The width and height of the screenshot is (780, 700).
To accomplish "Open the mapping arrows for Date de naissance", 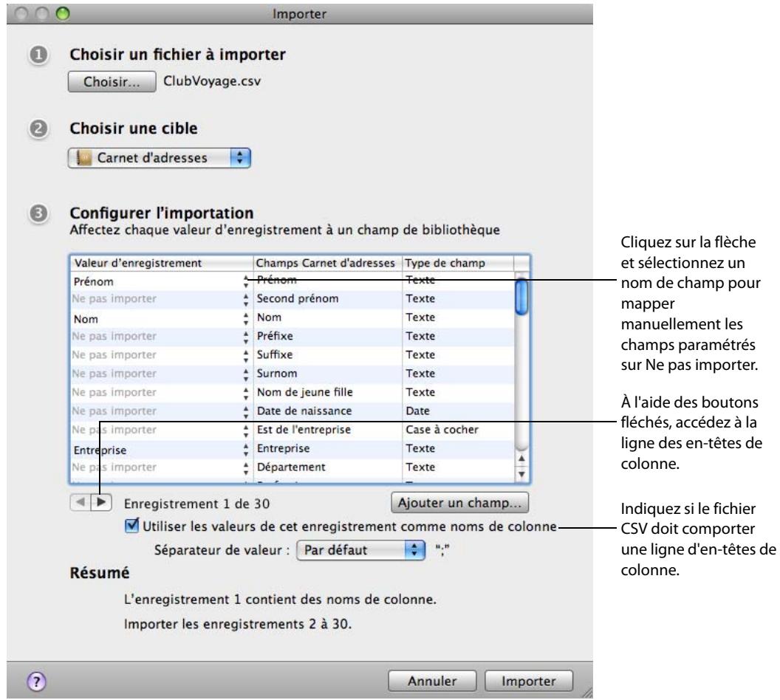I will pos(246,411).
